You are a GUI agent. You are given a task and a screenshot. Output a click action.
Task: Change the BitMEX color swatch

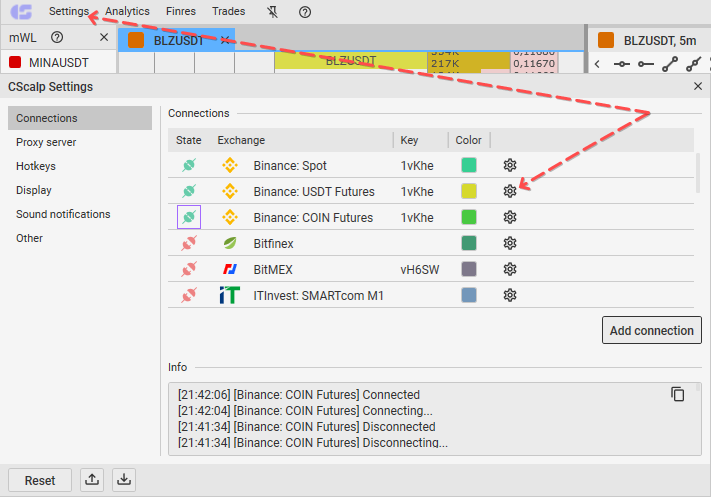[469, 269]
